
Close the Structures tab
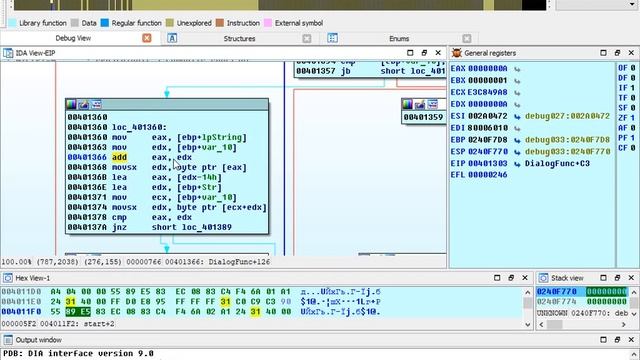tap(307, 38)
